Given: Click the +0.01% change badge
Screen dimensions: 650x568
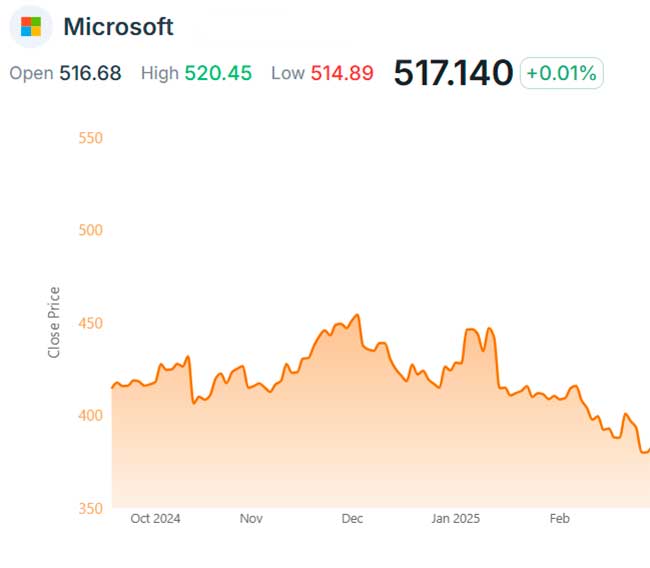Looking at the screenshot, I should (561, 73).
